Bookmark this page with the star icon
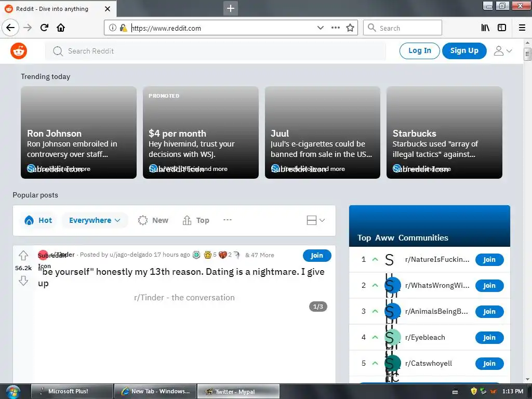The width and height of the screenshot is (532, 399). pyautogui.click(x=350, y=28)
